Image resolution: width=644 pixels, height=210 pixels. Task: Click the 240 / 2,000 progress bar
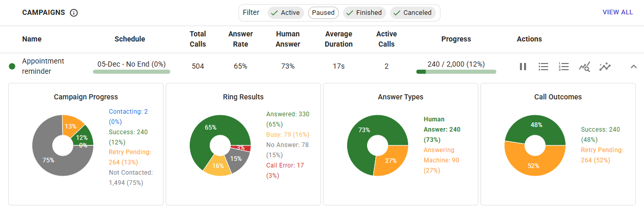click(x=456, y=72)
